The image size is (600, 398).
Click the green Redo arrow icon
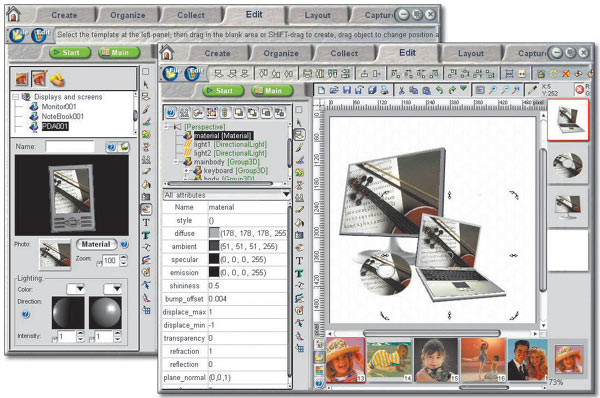point(452,90)
